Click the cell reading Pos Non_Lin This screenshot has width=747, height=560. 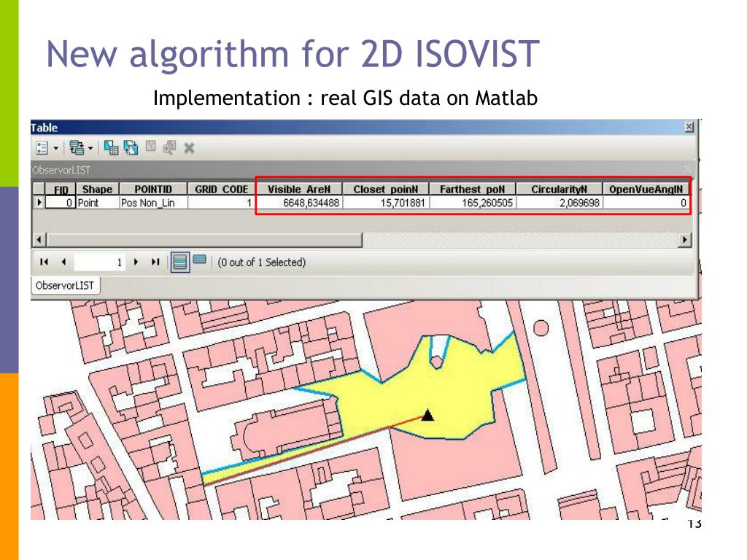[153, 203]
